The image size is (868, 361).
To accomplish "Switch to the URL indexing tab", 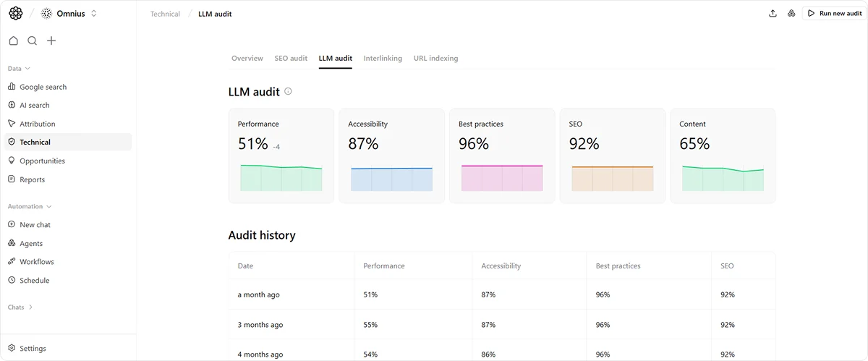I will 435,59.
